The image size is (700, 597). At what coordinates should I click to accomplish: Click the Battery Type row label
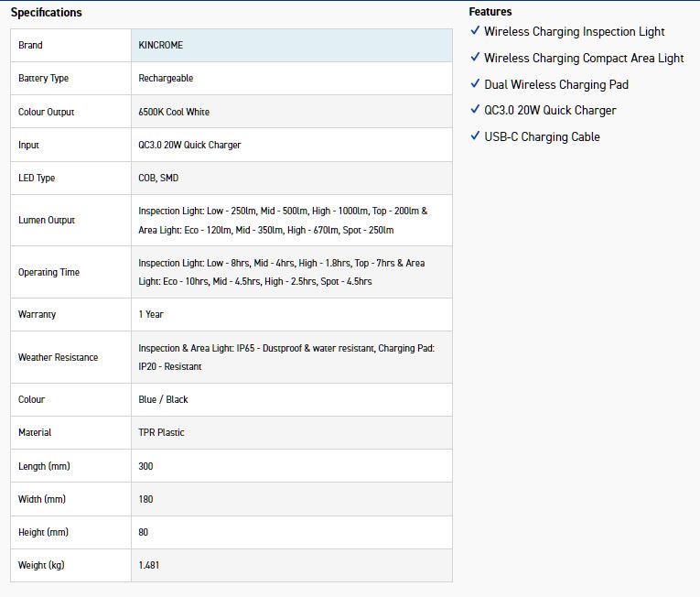(x=43, y=79)
